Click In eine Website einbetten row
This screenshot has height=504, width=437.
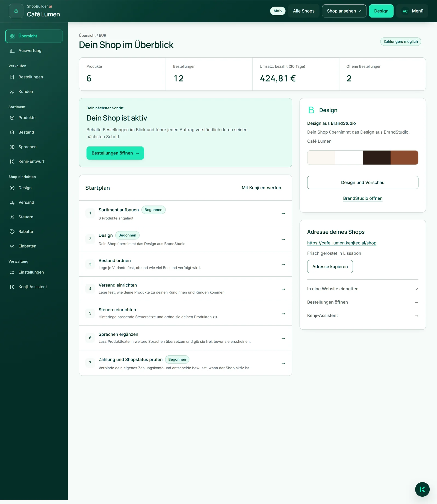363,289
